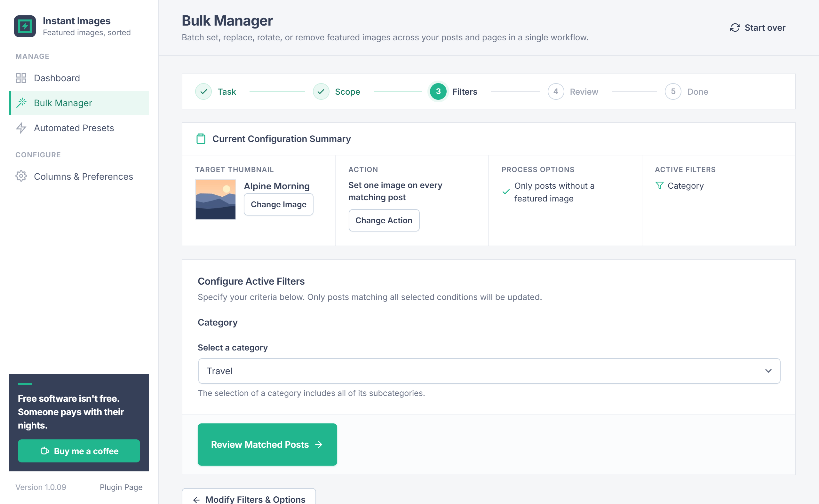The image size is (819, 504).
Task: Click the Dashboard grid icon
Action: (x=21, y=78)
